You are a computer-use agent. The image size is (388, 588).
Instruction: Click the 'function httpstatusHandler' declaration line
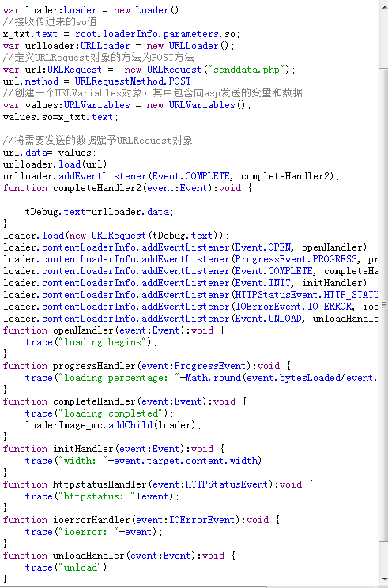pos(158,484)
